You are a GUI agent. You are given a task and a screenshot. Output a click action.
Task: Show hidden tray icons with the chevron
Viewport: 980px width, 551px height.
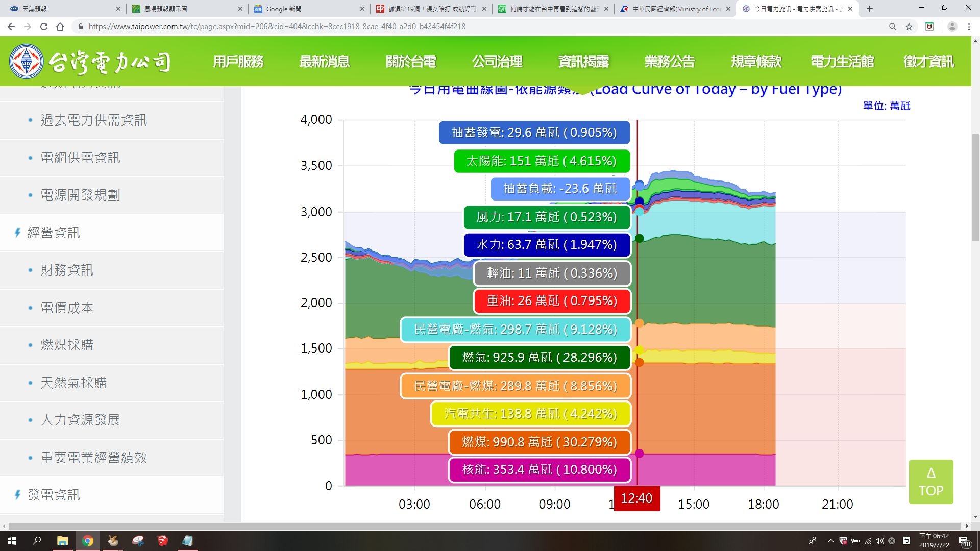click(x=830, y=541)
